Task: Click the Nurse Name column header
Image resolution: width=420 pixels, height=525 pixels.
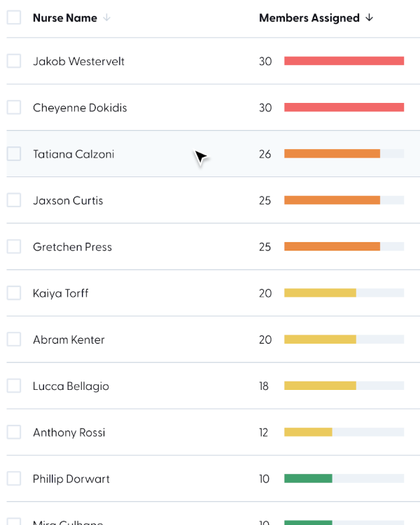Action: (65, 18)
